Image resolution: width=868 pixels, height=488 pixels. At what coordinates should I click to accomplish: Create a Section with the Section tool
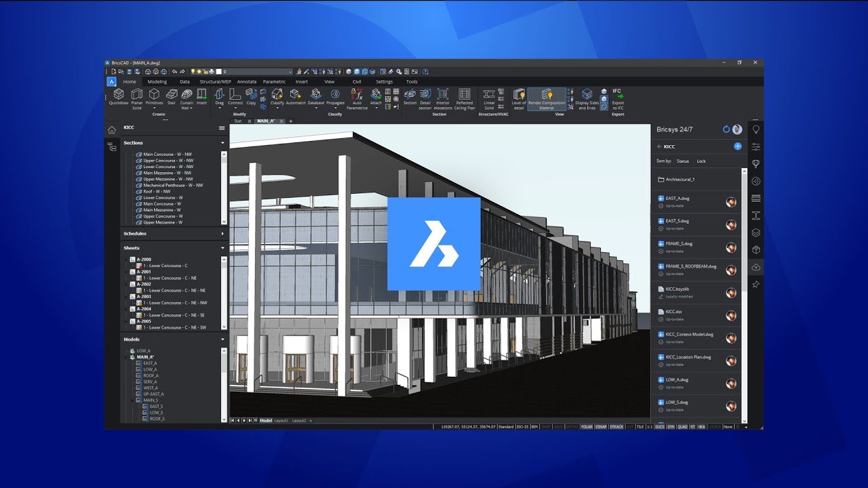click(410, 98)
